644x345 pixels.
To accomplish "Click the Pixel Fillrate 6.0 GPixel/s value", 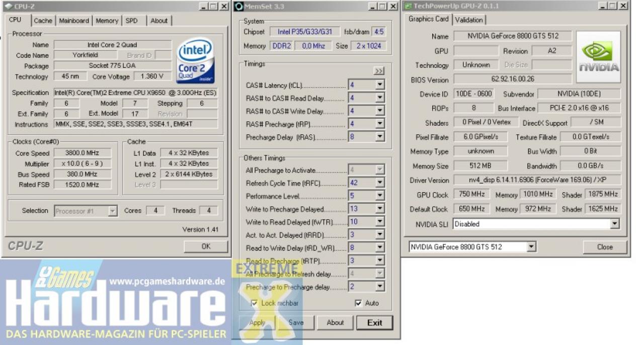I will [x=480, y=137].
